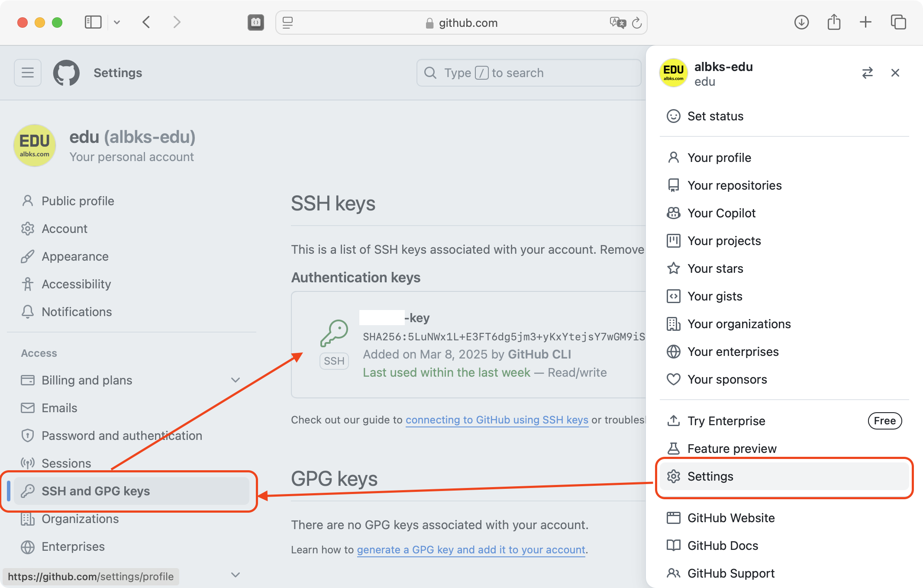The width and height of the screenshot is (923, 588).
Task: Open Safari downloads icon
Action: [x=801, y=22]
